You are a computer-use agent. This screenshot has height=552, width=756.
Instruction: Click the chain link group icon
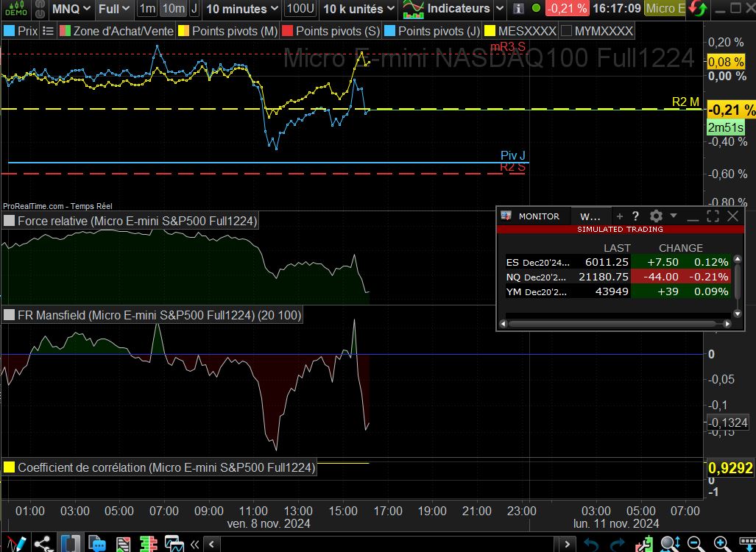[40, 9]
